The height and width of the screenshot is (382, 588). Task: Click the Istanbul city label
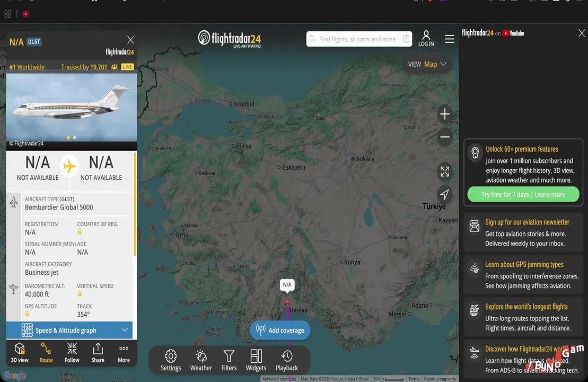click(244, 104)
